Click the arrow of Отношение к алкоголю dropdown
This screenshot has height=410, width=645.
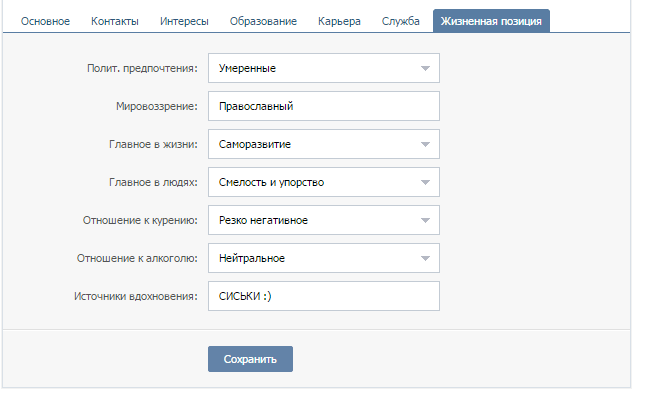coord(425,258)
